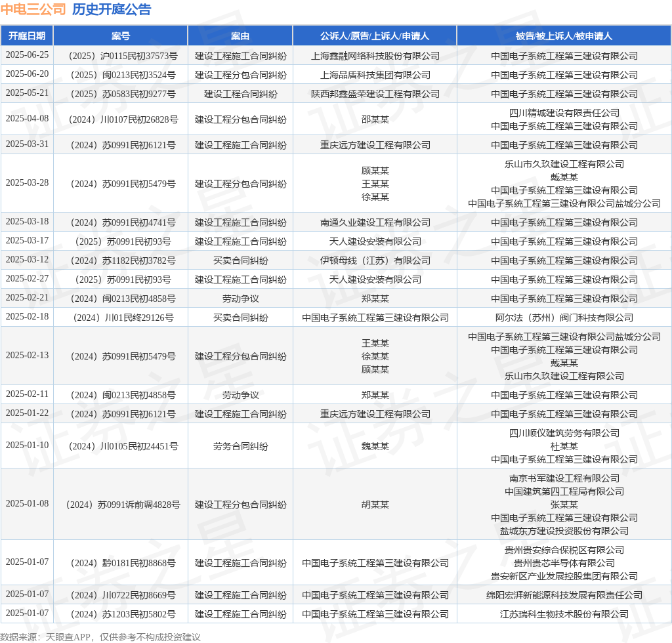Click the date cell 2025-01-08
This screenshot has height=643, width=672.
(x=27, y=504)
